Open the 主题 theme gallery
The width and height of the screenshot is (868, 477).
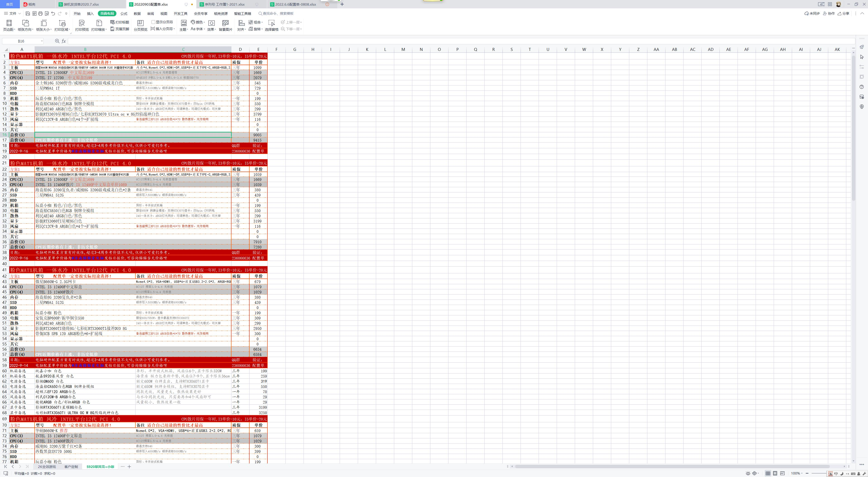(x=184, y=26)
